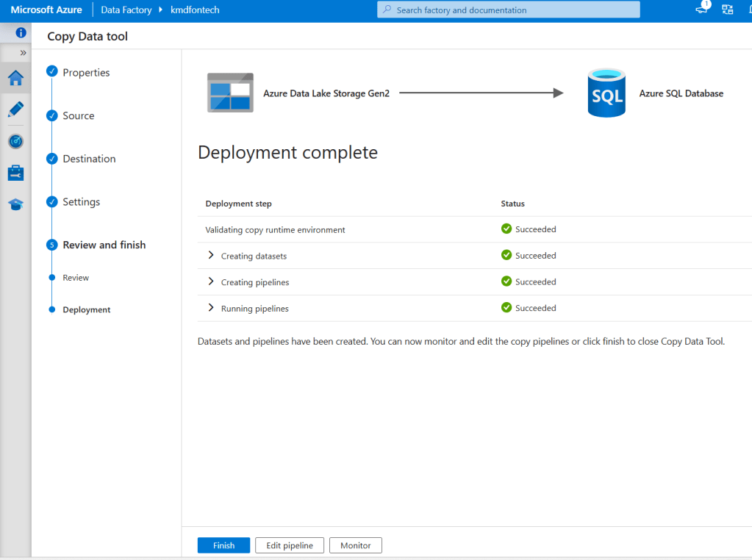This screenshot has width=752, height=560.
Task: Click the Monitor button
Action: (x=355, y=545)
